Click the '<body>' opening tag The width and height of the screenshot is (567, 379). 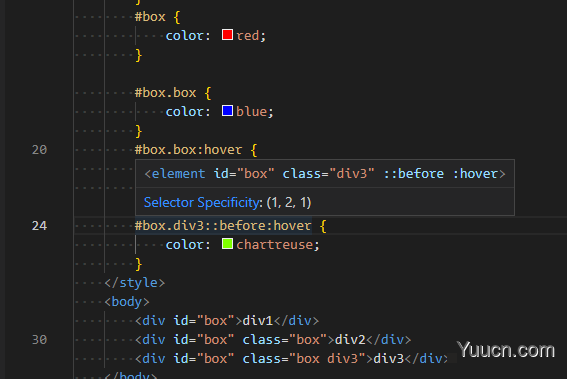(127, 302)
